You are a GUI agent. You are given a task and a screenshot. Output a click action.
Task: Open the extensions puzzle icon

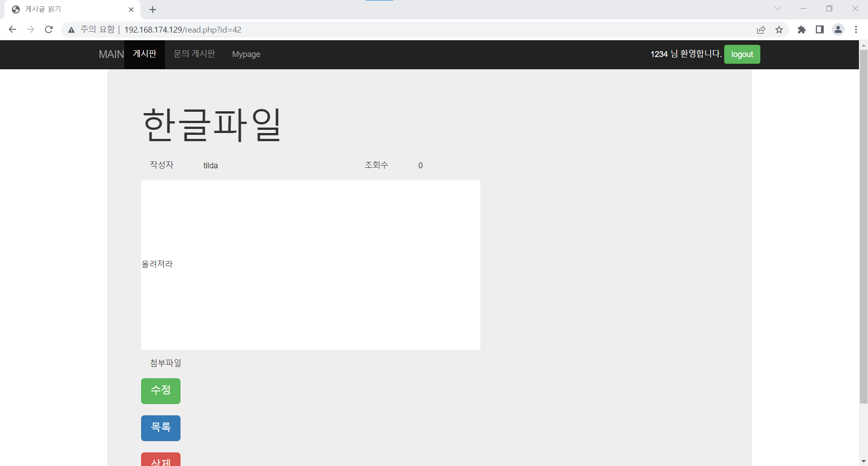[x=802, y=29]
